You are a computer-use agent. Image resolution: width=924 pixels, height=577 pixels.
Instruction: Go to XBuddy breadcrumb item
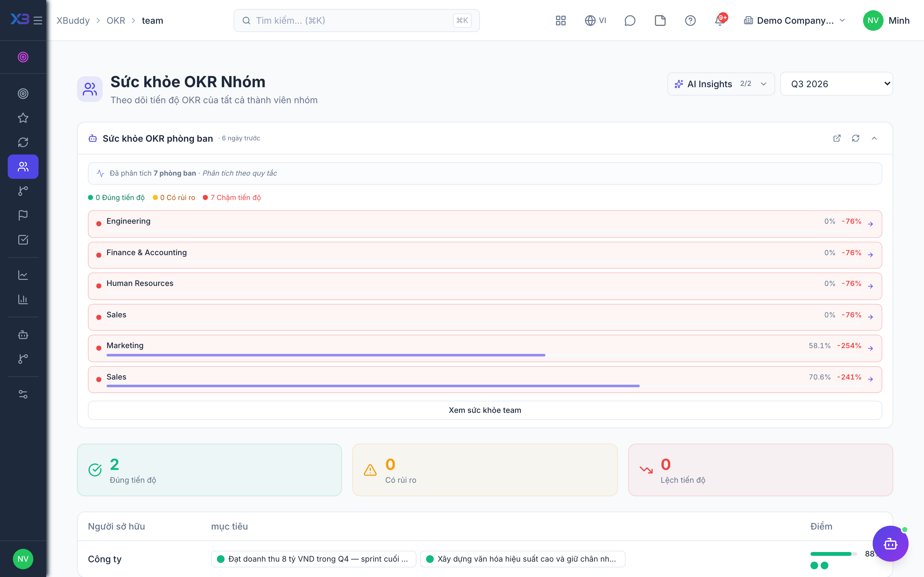click(73, 21)
